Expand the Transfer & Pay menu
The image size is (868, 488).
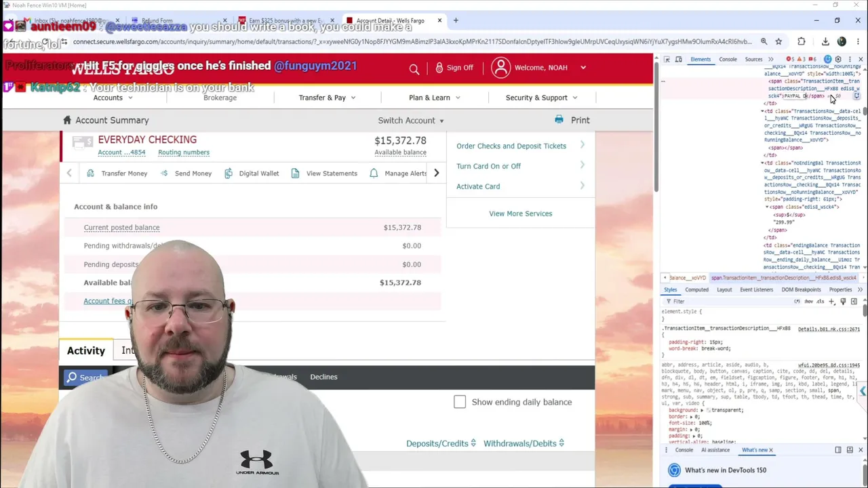coord(327,98)
